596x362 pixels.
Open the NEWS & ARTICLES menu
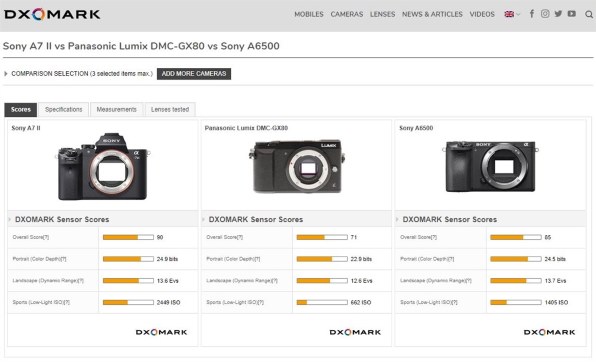[x=432, y=14]
